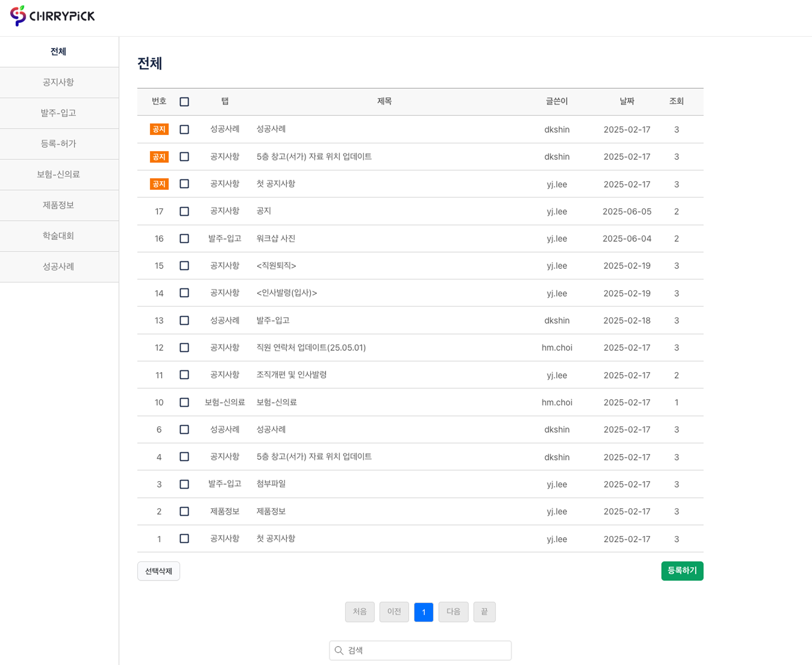Open the 공지사항 sidebar tab
Viewport: 812px width, 665px height.
point(59,82)
